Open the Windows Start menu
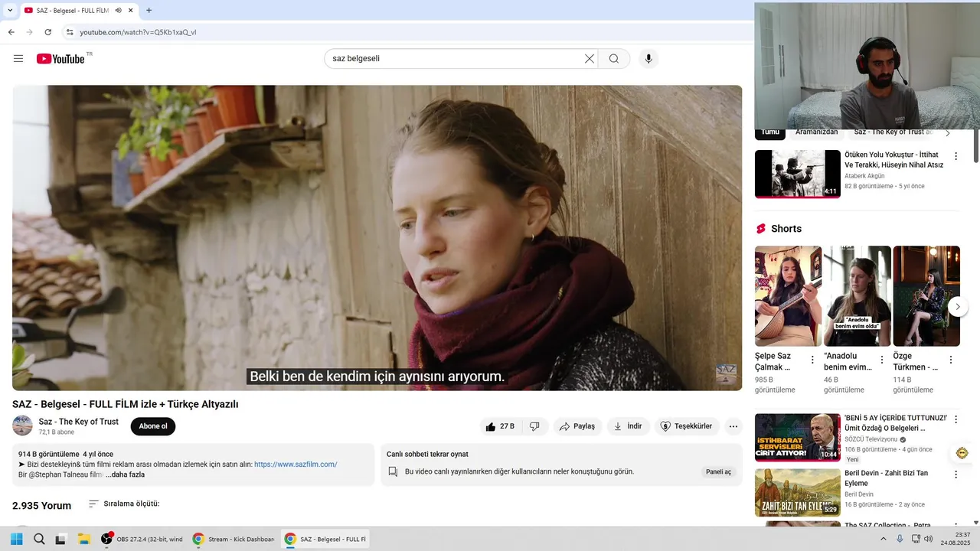 [x=16, y=539]
